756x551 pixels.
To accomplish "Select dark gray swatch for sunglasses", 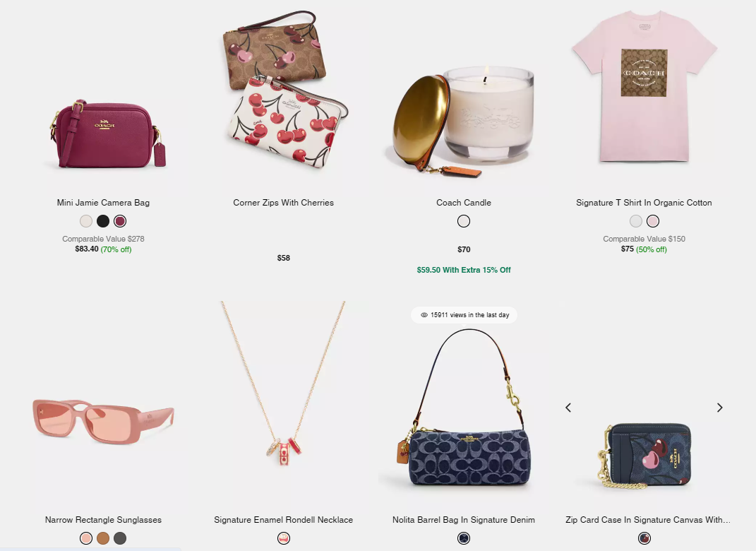I will 120,538.
